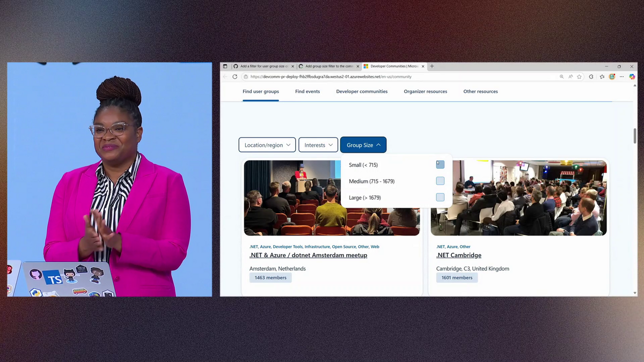Open the Favorites list icon in toolbar

pyautogui.click(x=602, y=77)
